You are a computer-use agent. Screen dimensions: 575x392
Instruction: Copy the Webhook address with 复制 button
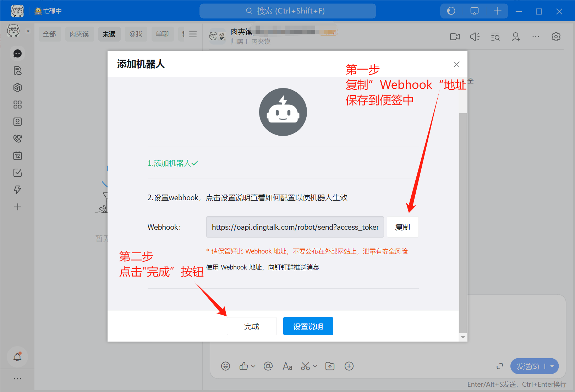pos(402,227)
